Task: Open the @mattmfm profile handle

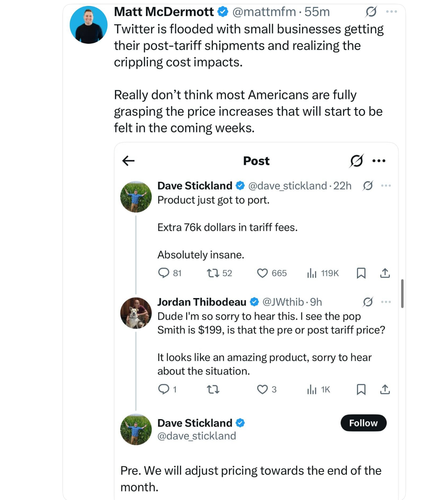Action: click(264, 12)
